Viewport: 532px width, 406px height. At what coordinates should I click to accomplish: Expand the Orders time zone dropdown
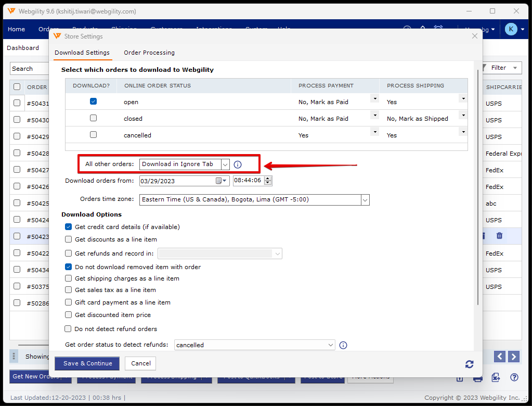365,199
